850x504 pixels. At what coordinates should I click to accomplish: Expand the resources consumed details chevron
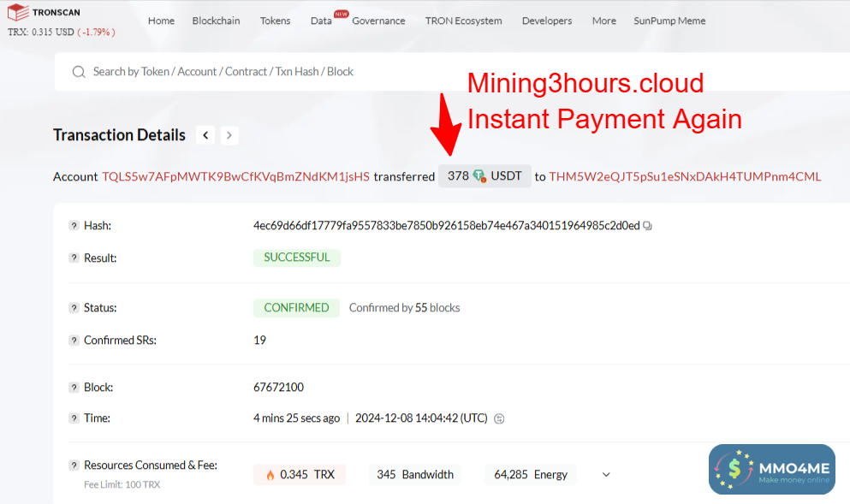tap(606, 475)
